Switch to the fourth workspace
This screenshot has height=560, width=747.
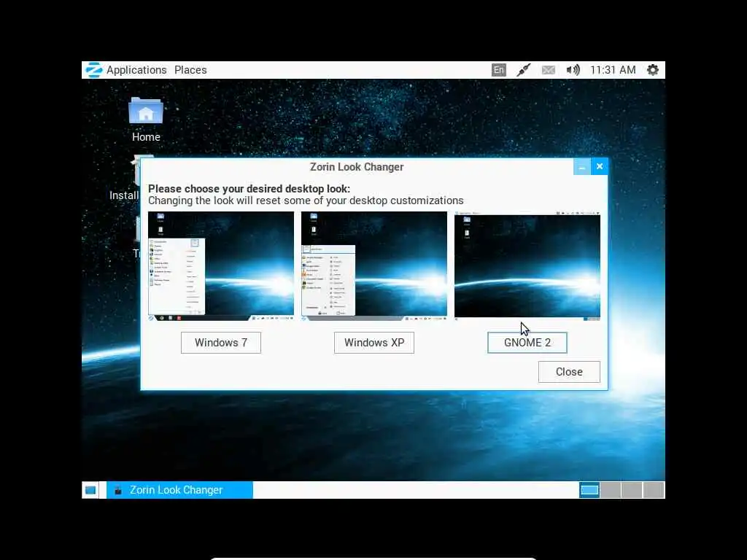coord(654,490)
